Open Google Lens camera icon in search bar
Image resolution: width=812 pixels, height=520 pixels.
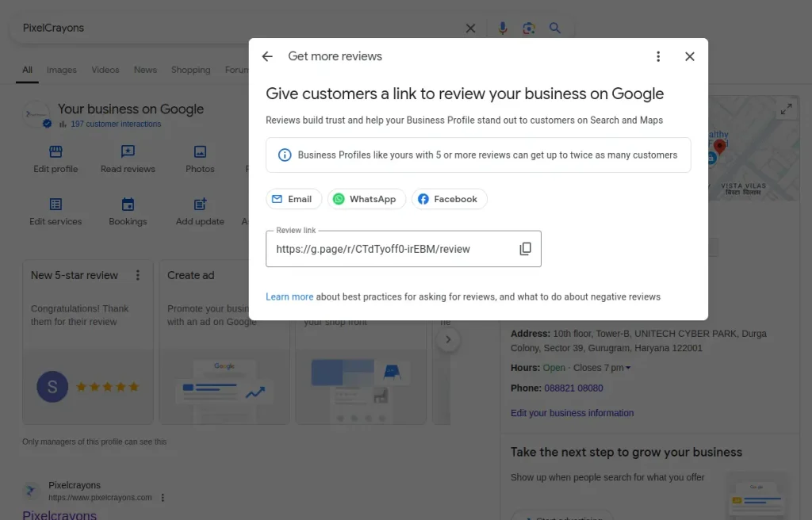(x=529, y=28)
